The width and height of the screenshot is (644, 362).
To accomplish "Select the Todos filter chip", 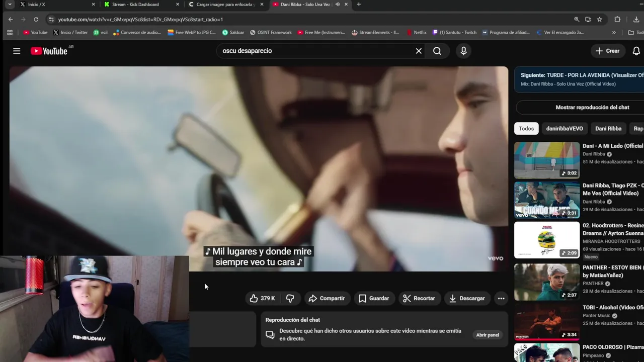I will (526, 128).
